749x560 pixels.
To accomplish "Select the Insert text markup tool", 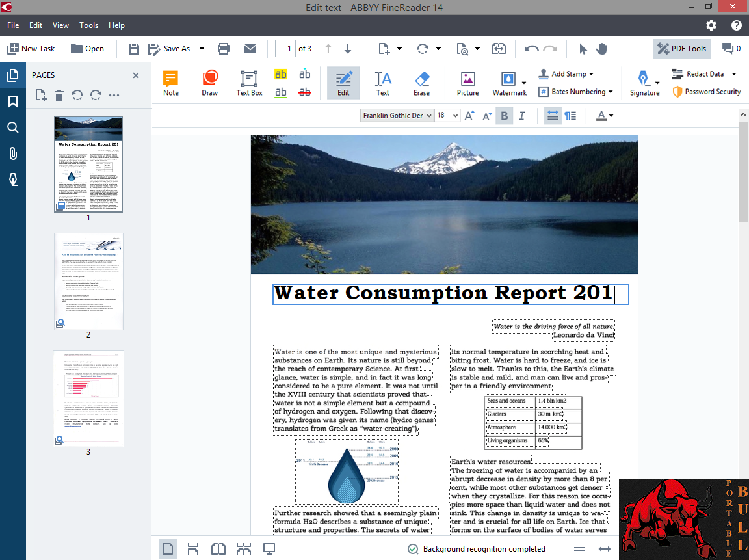I will (305, 75).
